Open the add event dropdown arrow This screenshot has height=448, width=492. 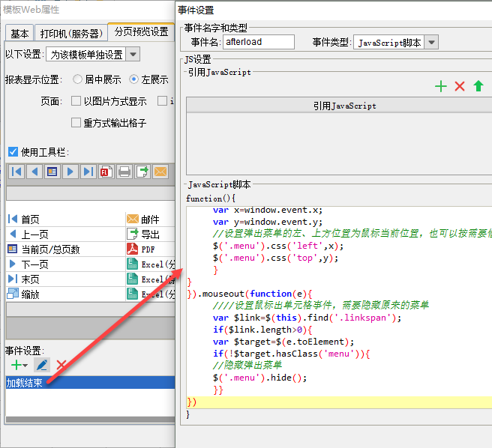(25, 366)
